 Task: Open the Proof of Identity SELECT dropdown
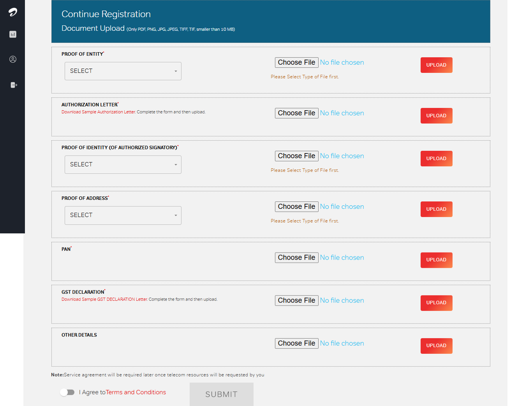click(123, 164)
